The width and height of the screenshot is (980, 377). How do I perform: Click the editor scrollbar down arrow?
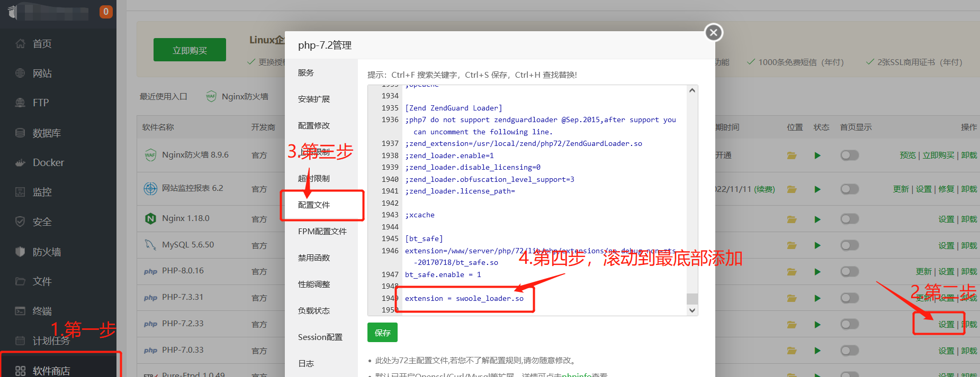(692, 310)
